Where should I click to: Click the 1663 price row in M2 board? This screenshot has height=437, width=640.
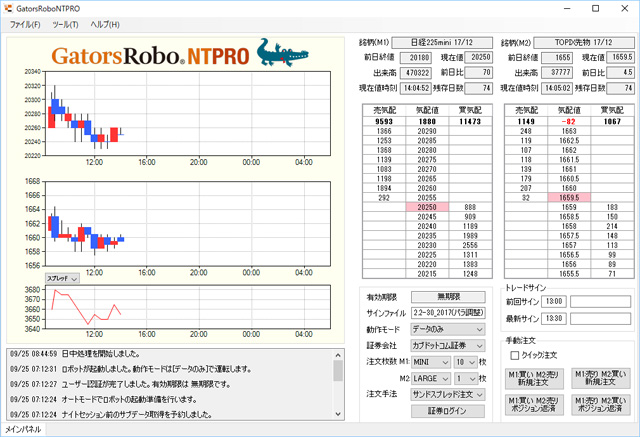point(569,131)
